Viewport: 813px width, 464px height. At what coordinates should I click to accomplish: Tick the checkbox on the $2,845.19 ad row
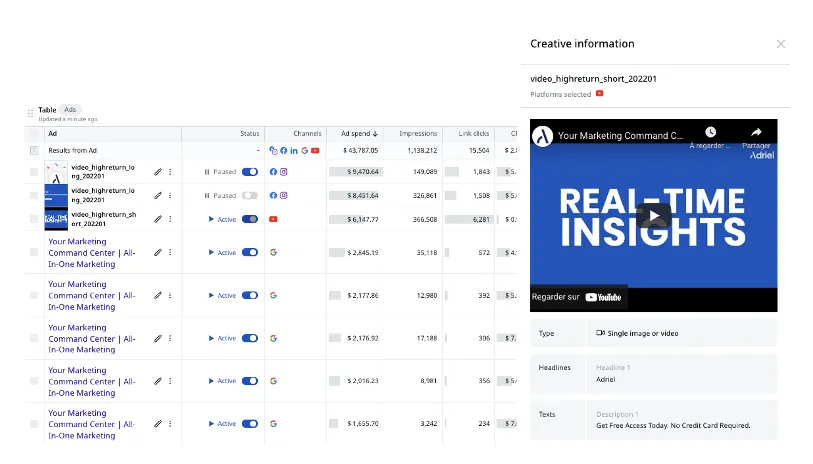pyautogui.click(x=34, y=252)
